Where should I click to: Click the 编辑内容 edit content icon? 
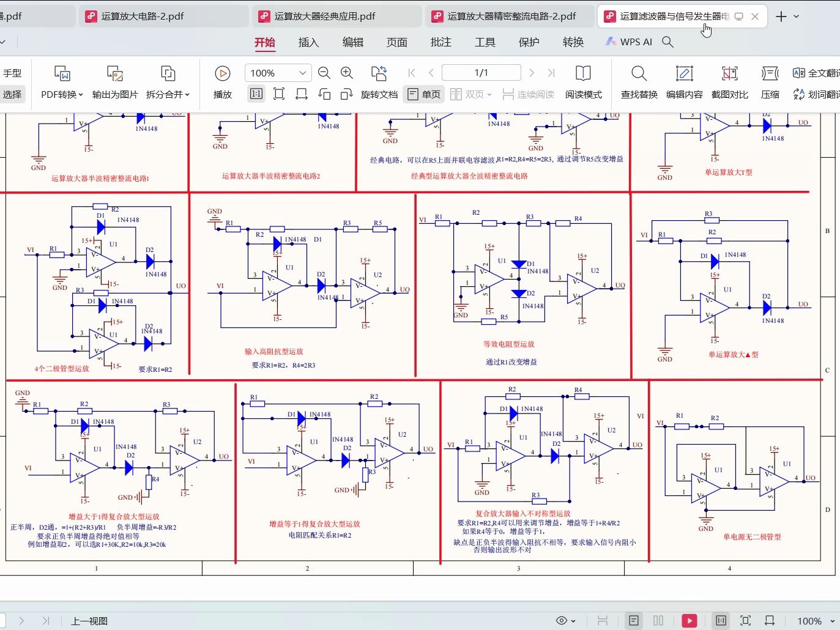684,73
